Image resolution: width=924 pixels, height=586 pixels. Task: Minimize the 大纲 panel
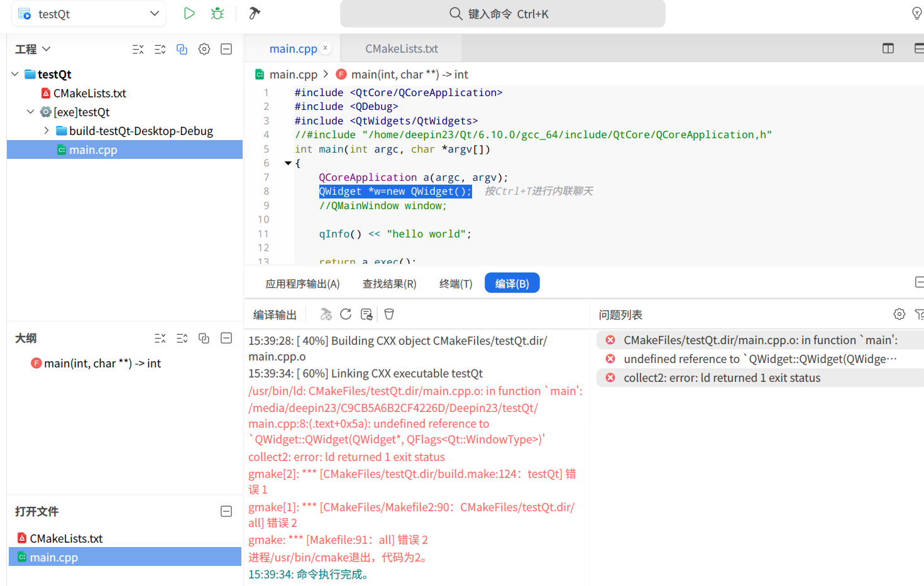point(227,339)
